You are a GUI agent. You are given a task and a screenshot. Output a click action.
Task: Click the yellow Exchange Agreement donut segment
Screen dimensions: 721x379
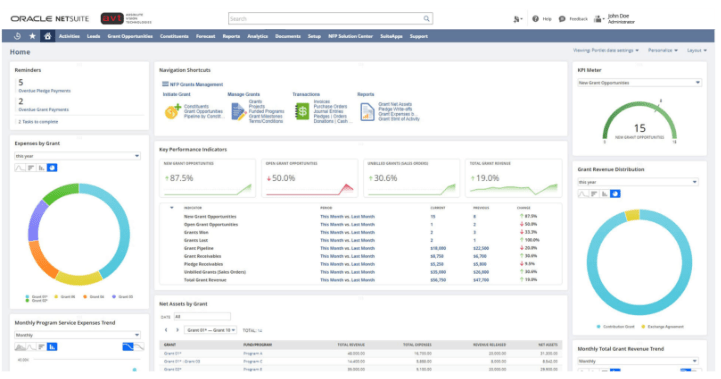[x=632, y=215]
